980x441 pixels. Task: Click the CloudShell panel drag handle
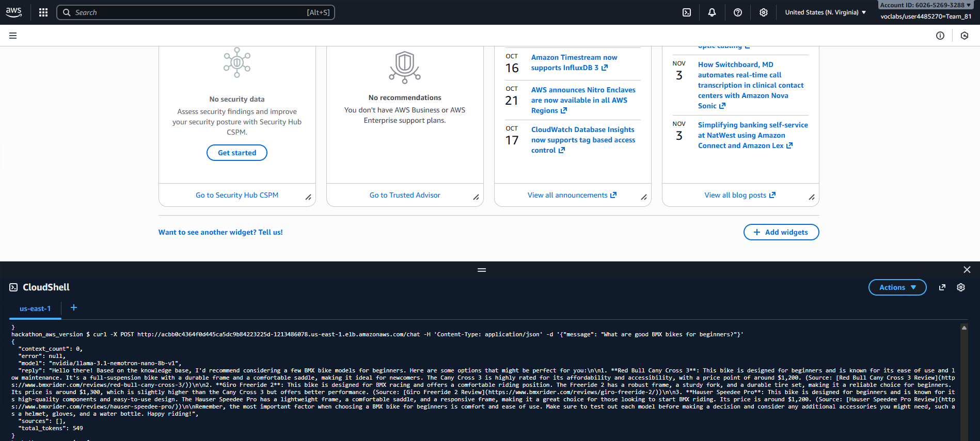pyautogui.click(x=482, y=270)
